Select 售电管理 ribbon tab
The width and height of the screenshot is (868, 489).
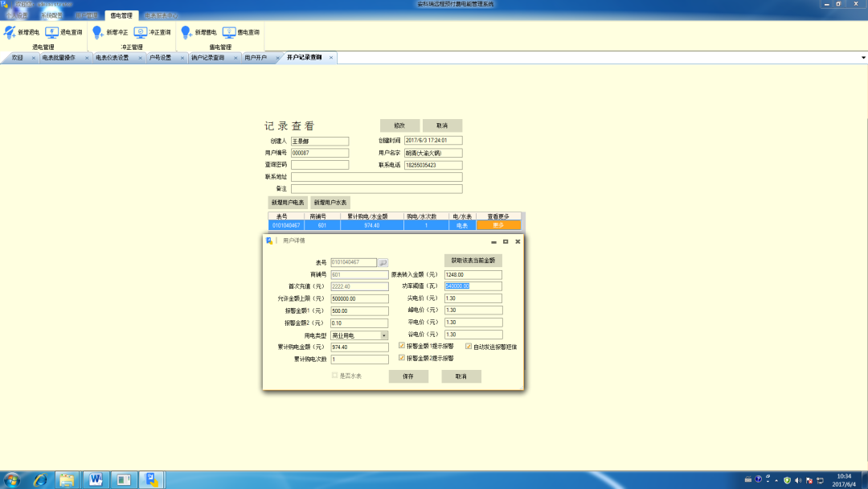point(121,15)
